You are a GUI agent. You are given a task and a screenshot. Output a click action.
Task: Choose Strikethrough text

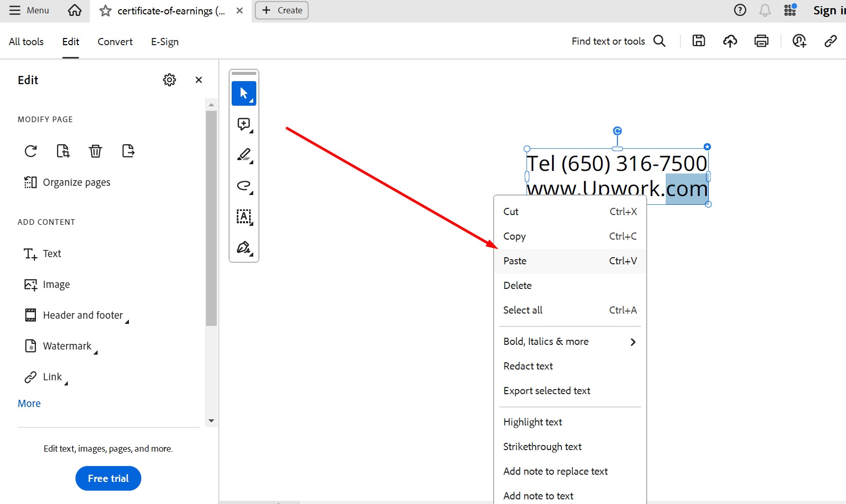tap(570, 447)
